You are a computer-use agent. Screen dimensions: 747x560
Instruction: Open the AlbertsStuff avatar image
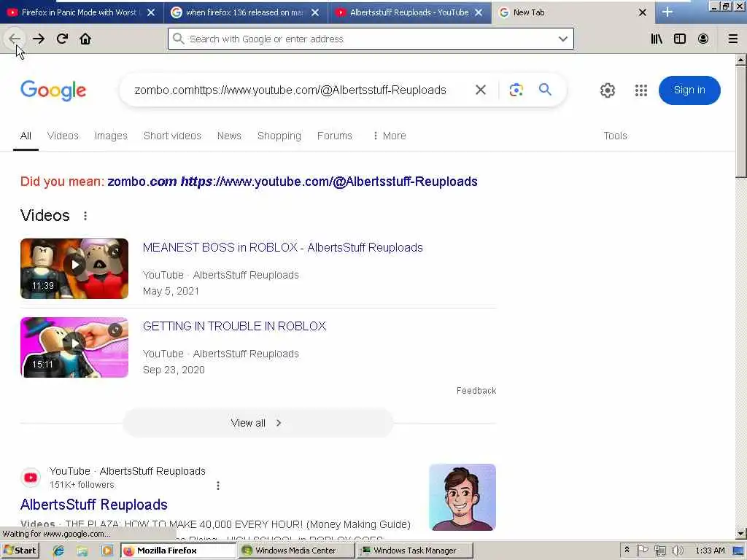[462, 497]
